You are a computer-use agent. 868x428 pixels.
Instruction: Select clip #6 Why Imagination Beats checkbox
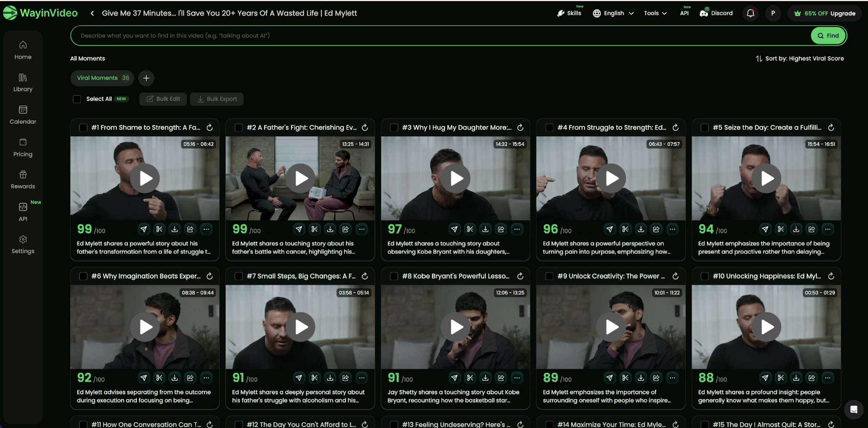point(83,276)
